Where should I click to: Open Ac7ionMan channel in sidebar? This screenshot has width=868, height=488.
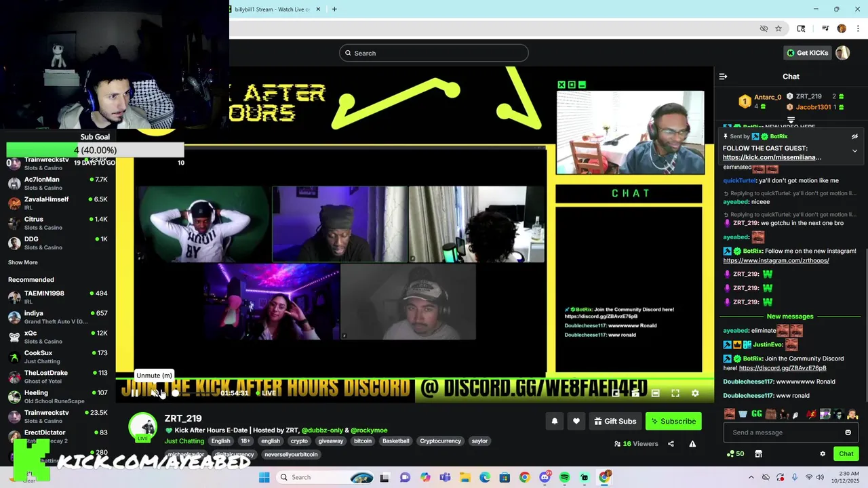pos(58,183)
